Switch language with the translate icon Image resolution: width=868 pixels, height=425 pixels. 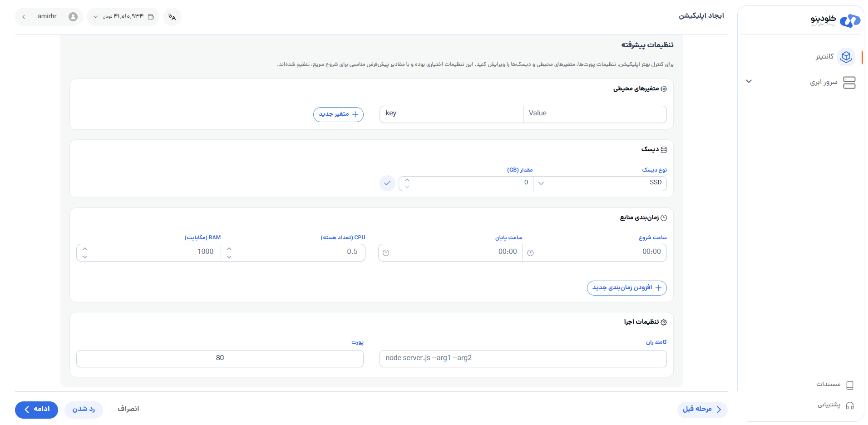coord(172,17)
